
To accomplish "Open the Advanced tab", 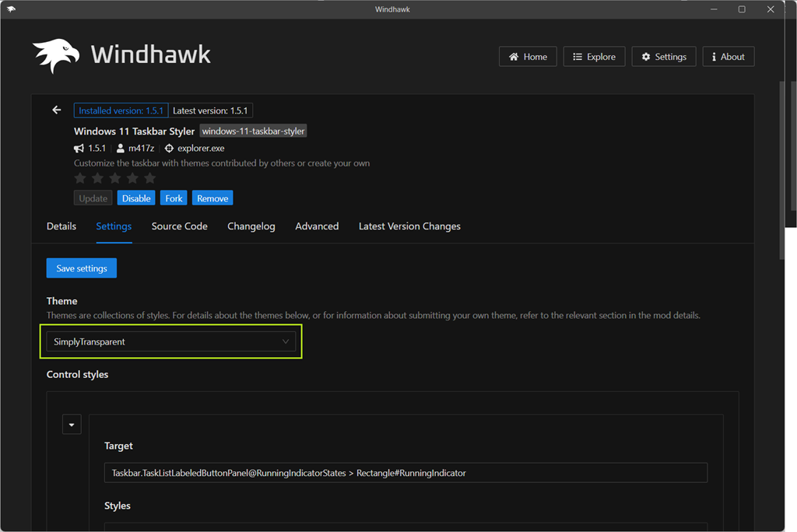I will (x=317, y=226).
